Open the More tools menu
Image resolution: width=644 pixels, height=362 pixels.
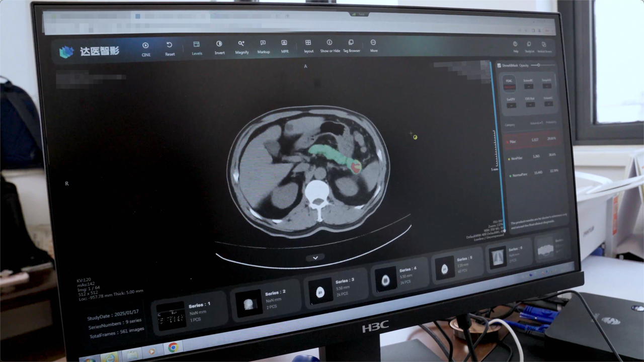click(373, 46)
